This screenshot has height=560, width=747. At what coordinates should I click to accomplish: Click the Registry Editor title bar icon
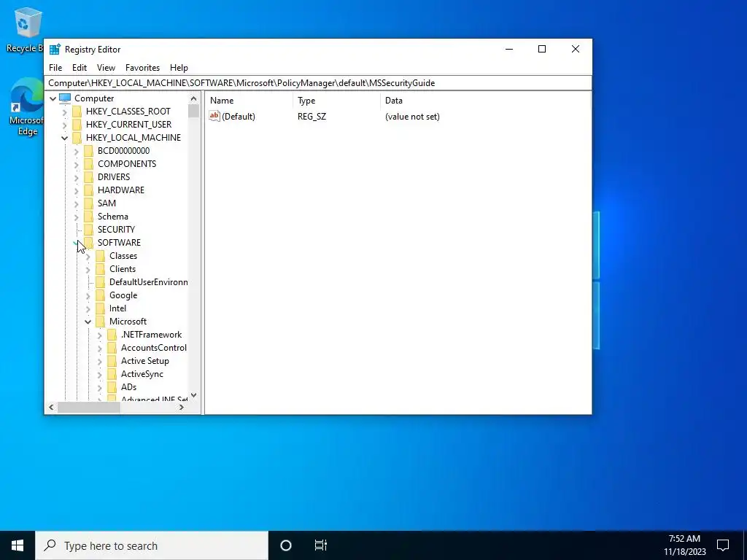pos(55,50)
